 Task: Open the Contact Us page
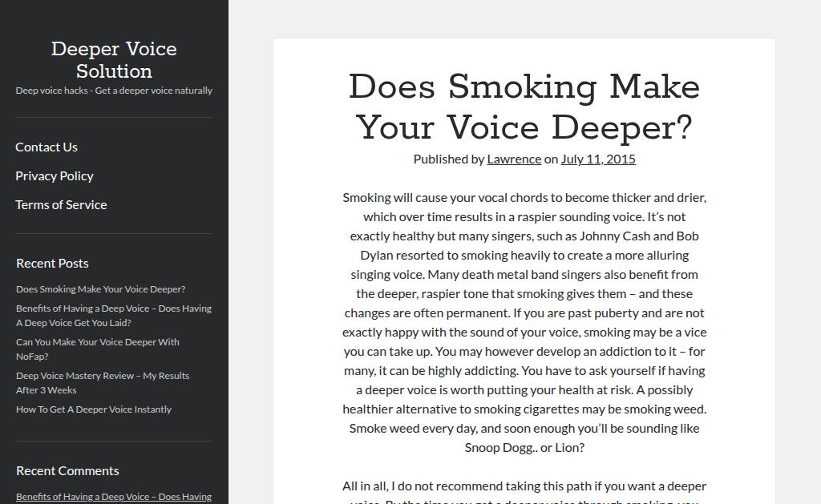47,147
